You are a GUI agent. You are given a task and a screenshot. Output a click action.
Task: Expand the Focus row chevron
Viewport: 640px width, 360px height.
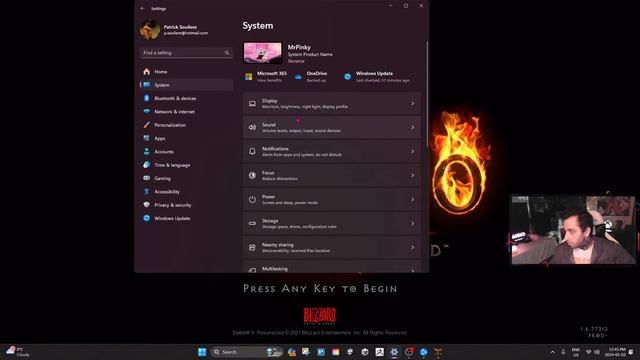[x=412, y=176]
